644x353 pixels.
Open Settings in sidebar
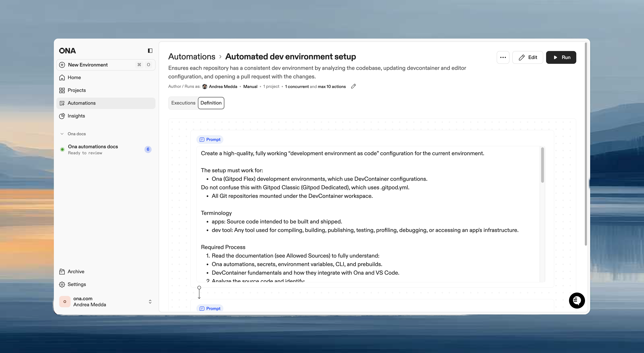[x=76, y=284]
